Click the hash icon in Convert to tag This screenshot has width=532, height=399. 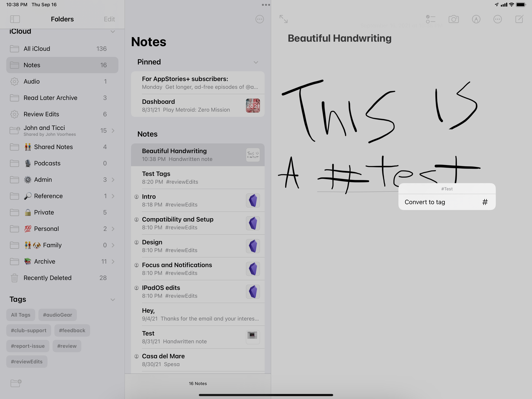(485, 202)
